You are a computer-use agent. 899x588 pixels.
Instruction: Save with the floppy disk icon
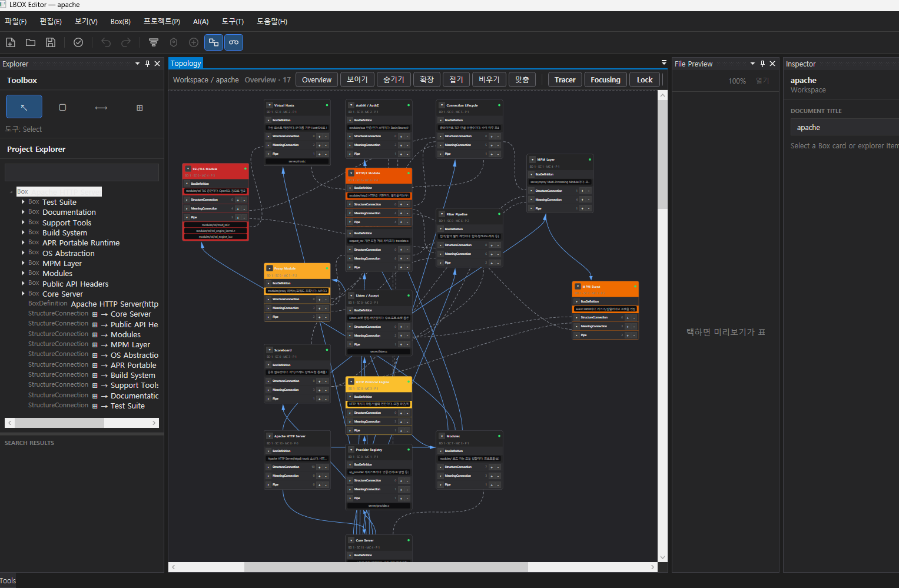click(x=51, y=42)
